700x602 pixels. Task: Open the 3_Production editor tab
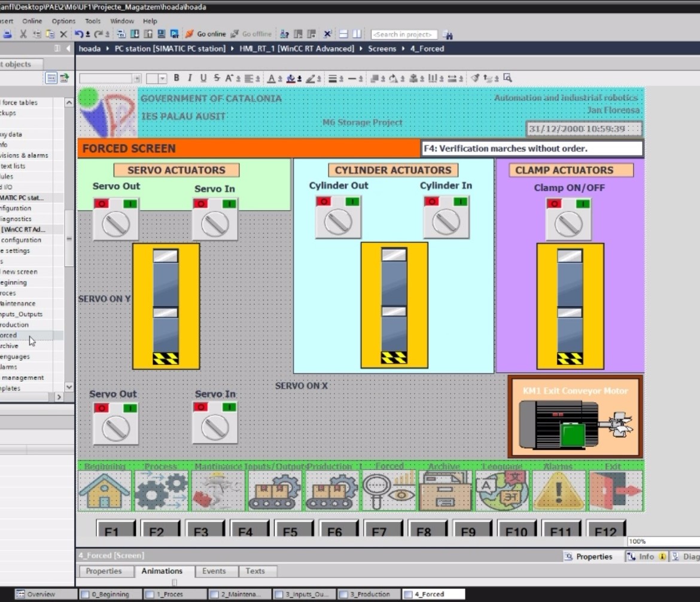pos(369,594)
